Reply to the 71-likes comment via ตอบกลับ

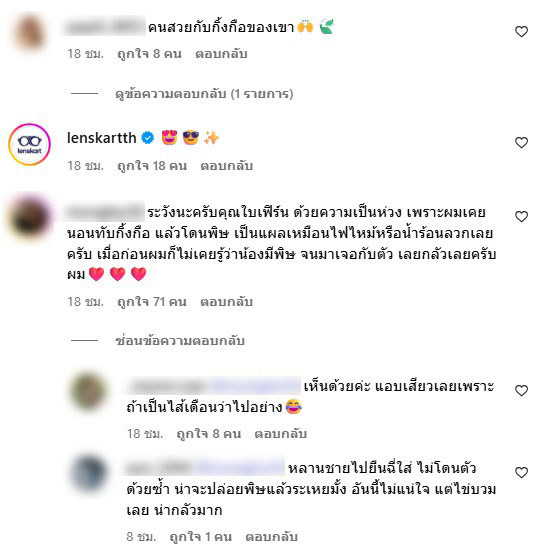coord(227,302)
